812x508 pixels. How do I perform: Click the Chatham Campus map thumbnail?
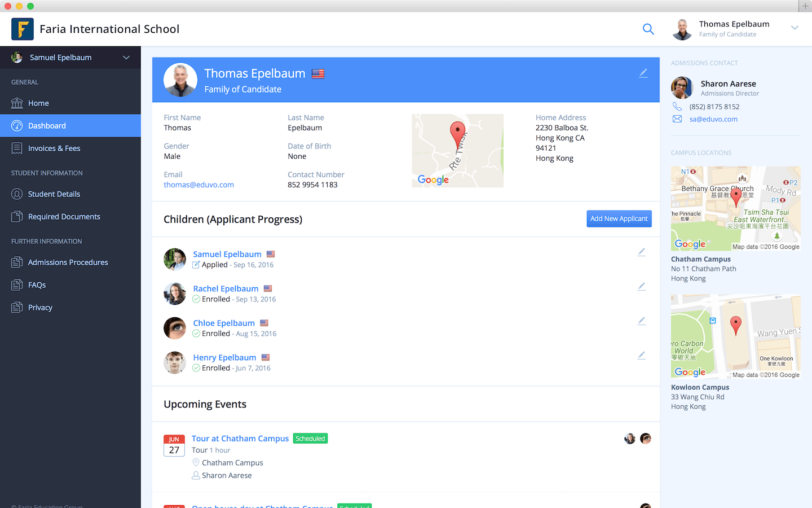pos(735,208)
